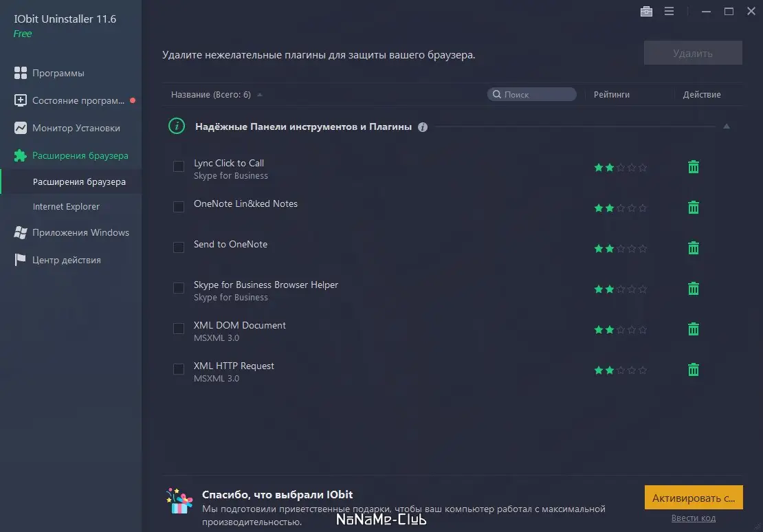Check the OneNote Lin&ked Notes checkbox

pyautogui.click(x=179, y=207)
